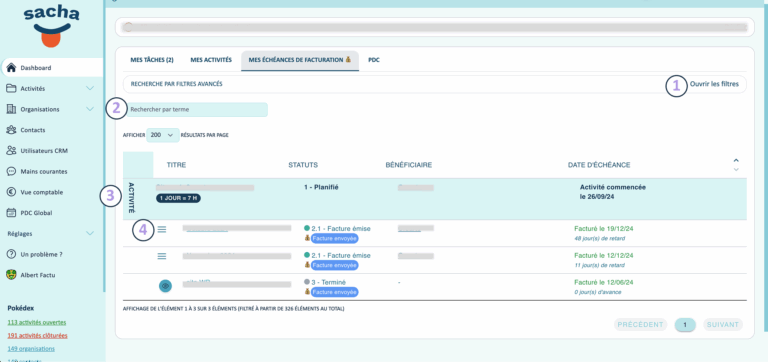The height and width of the screenshot is (362, 768).
Task: Switch to the PDC tab
Action: click(x=374, y=60)
